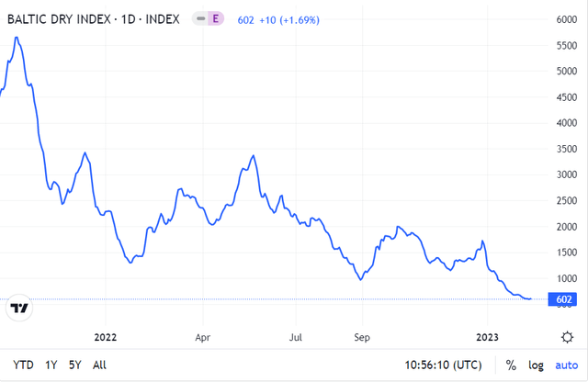Click the 3000 price axis label
Viewport: 588px width, 382px height.
(567, 174)
